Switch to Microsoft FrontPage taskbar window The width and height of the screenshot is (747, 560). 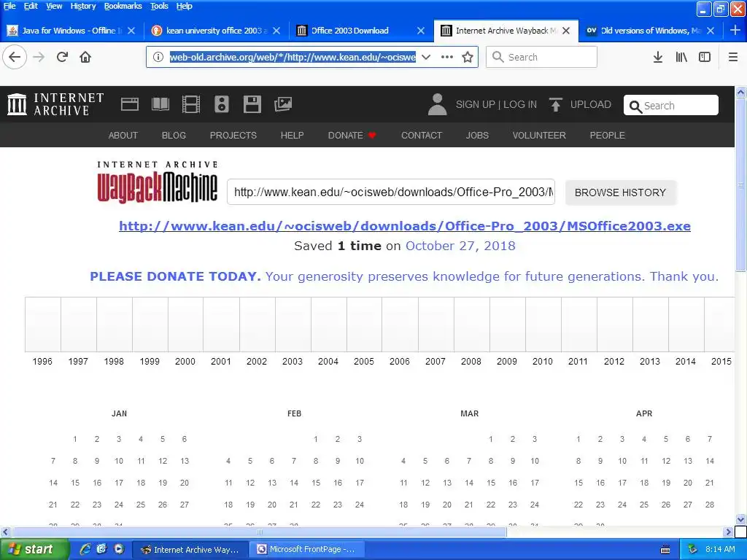[x=306, y=549]
